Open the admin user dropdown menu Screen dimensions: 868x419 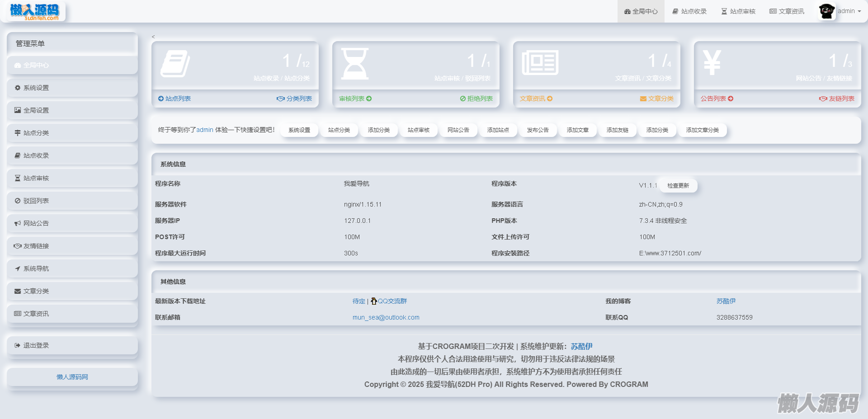coord(849,11)
